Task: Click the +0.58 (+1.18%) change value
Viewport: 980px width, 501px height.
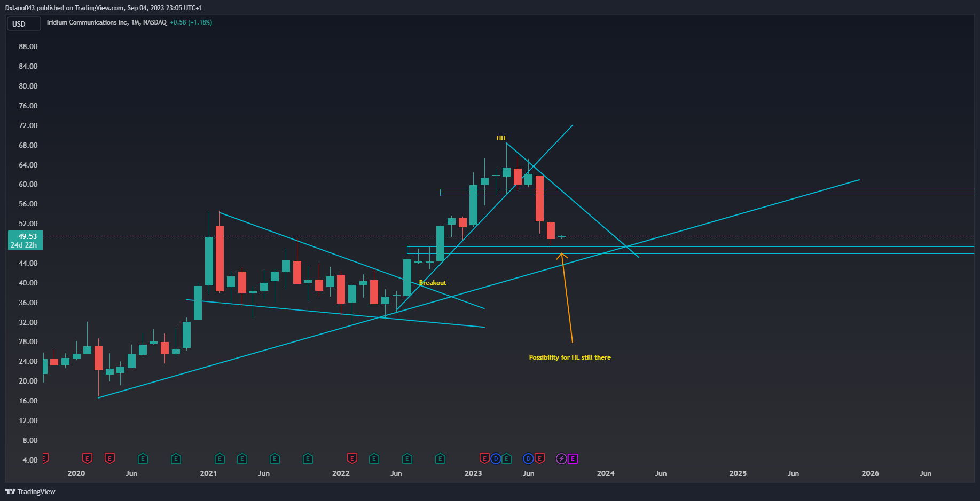Action: click(x=191, y=22)
